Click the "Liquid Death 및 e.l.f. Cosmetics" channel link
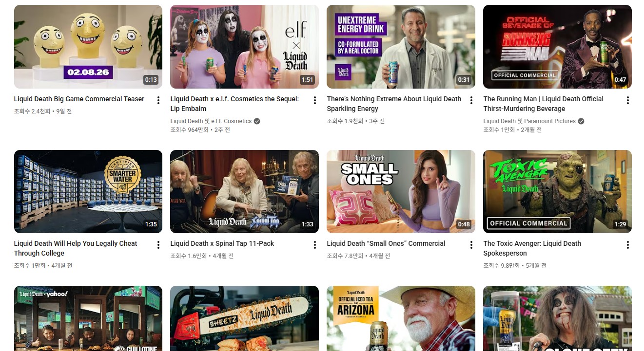This screenshot has width=644, height=351. (211, 121)
